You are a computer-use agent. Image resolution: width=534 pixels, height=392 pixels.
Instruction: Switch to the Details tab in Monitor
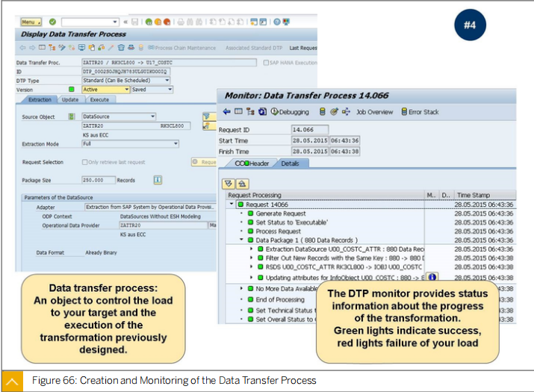click(x=291, y=164)
